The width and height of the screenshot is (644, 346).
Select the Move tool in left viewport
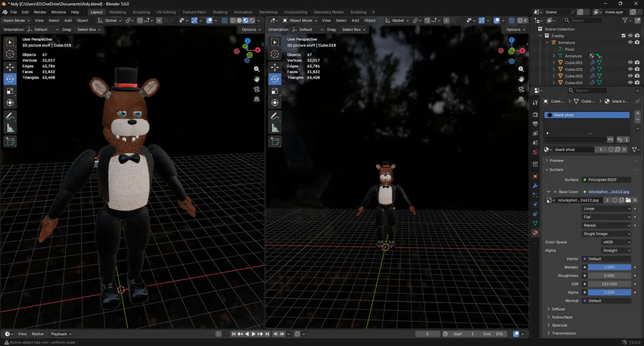coord(10,67)
